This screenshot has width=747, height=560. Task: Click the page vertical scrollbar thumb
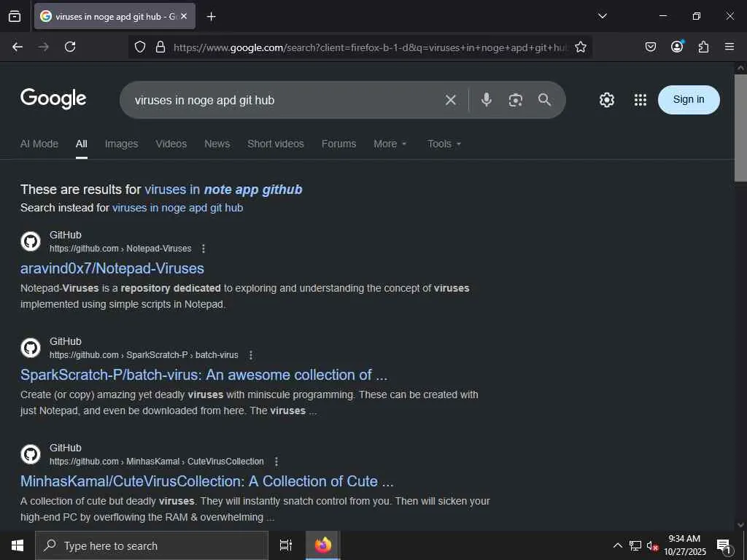coord(740,128)
